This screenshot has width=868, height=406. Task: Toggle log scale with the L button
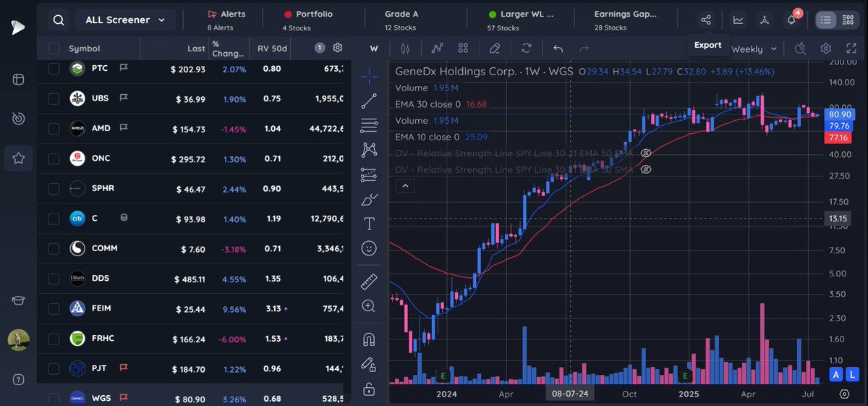click(853, 374)
